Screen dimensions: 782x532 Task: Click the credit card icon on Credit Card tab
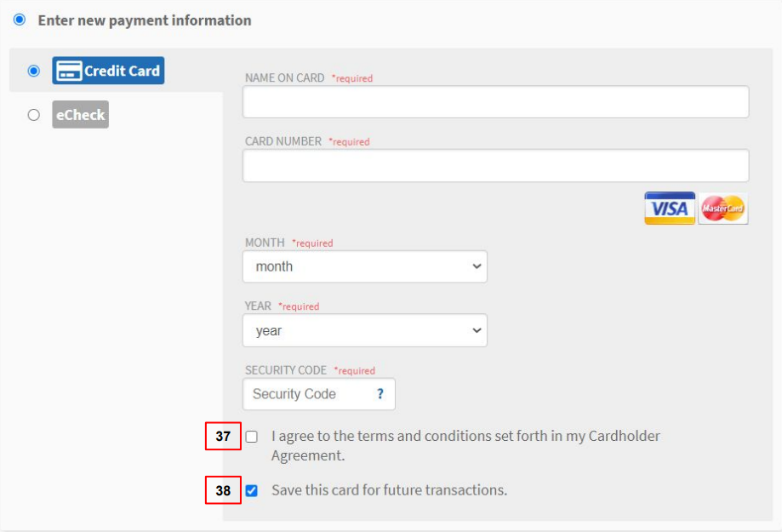(x=69, y=71)
